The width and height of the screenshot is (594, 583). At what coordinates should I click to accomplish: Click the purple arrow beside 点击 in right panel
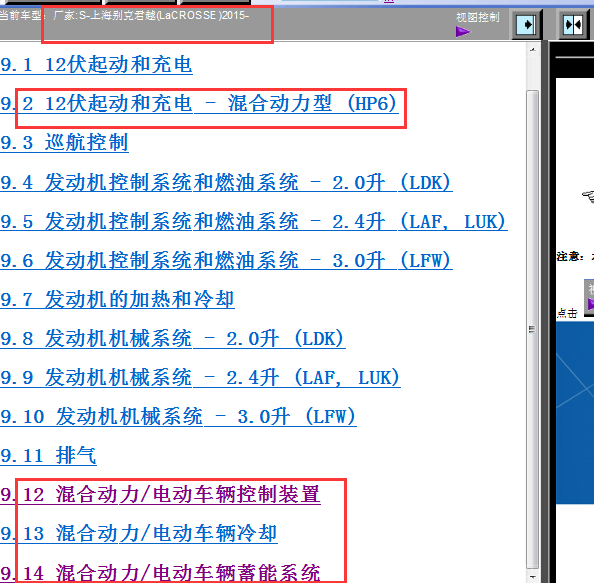pos(591,304)
